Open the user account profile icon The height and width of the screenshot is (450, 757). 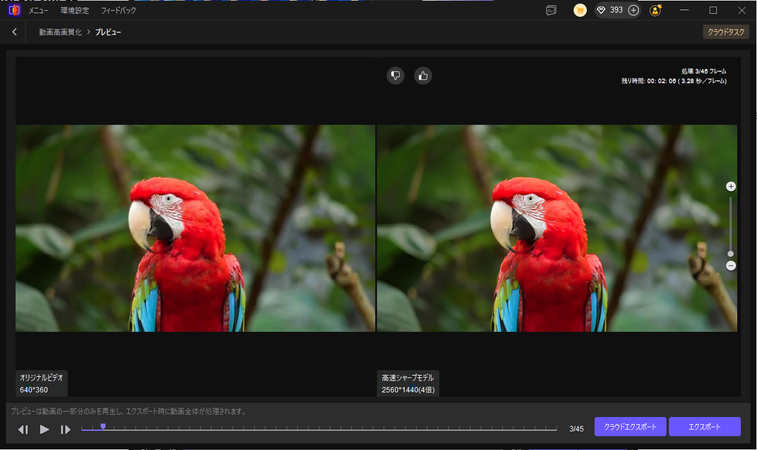656,10
